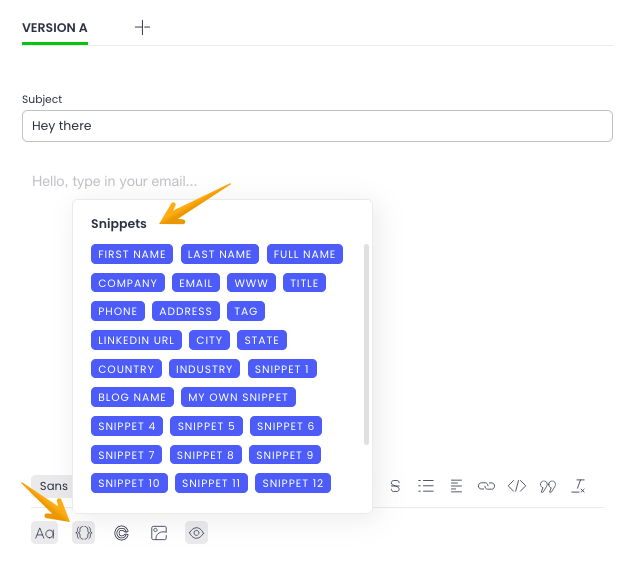This screenshot has width=643, height=563.
Task: Insert a blockquote
Action: (x=547, y=486)
